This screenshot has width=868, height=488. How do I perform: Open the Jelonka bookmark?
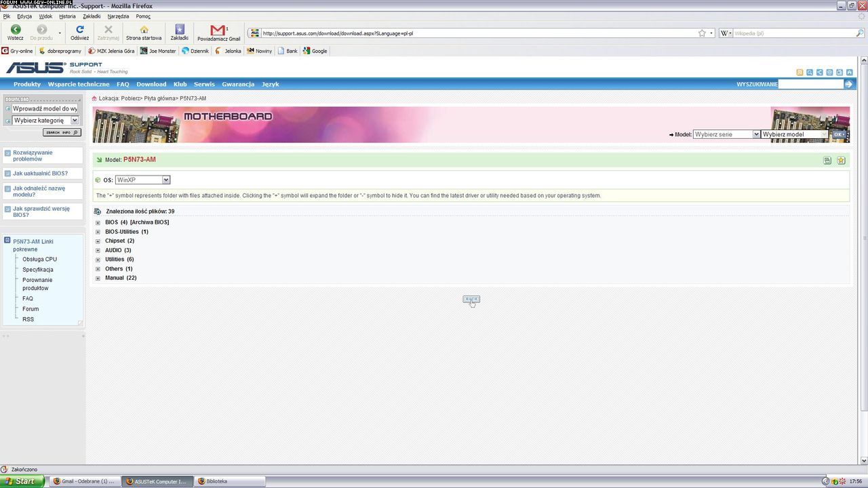(x=228, y=51)
